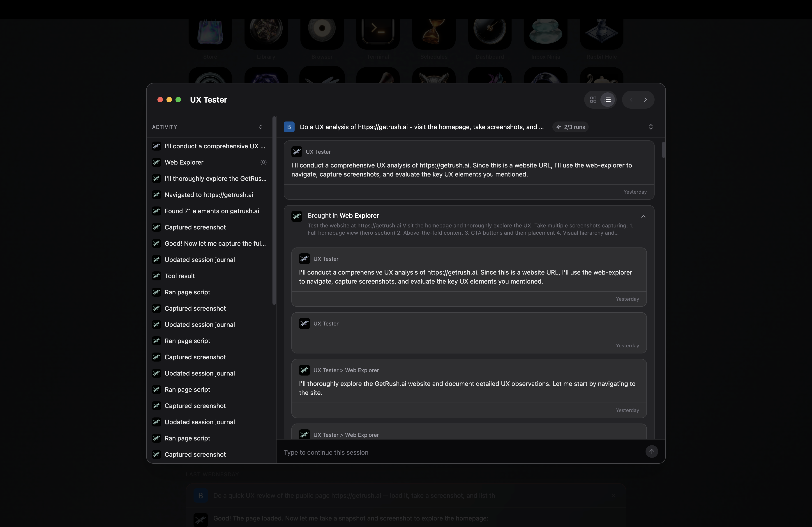Click the blue B user avatar

click(x=289, y=127)
